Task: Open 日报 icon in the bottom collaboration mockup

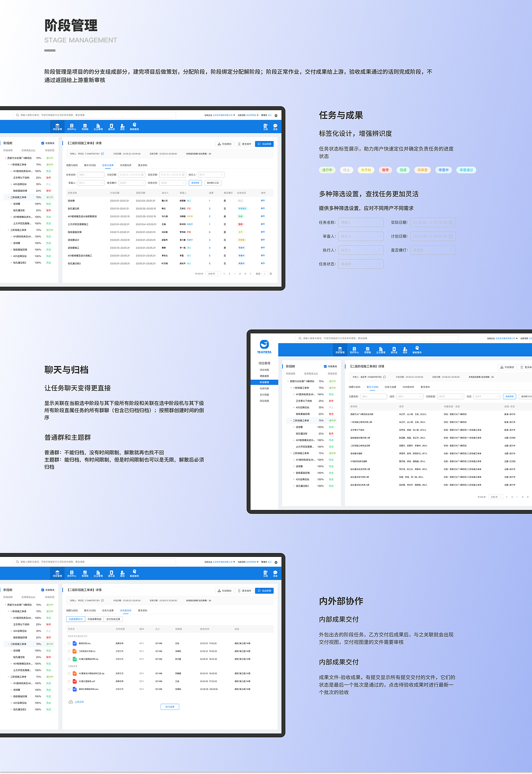Action: tap(266, 574)
